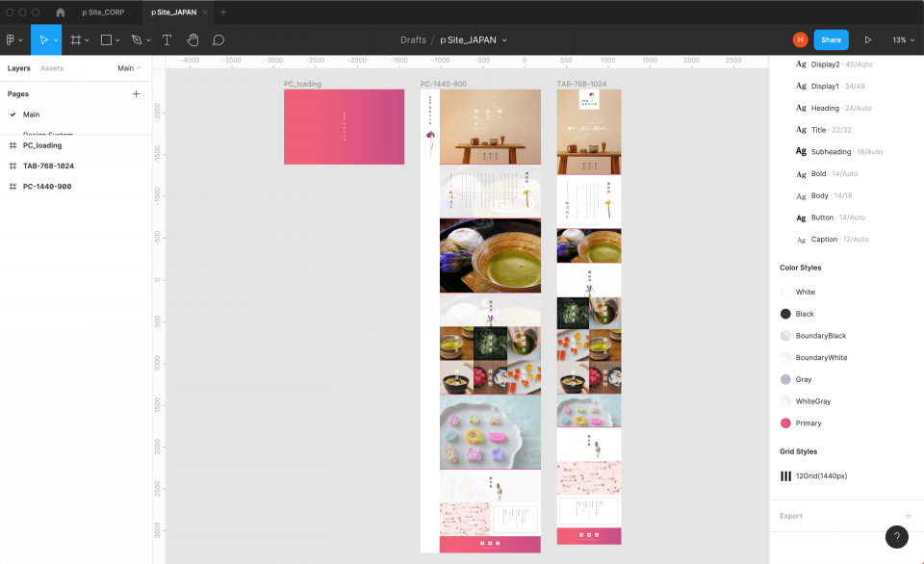
Task: Select the BoundaryBlack color style swatch
Action: (785, 335)
